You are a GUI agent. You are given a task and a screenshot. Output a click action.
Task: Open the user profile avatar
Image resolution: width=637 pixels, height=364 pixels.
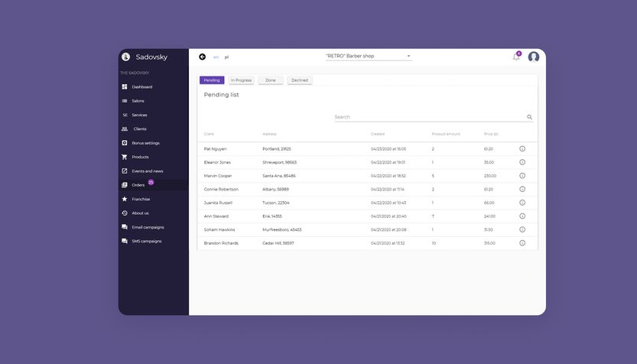534,57
